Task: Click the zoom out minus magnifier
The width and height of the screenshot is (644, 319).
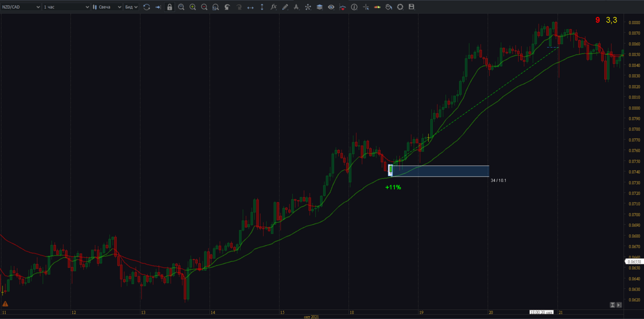Action: pos(204,7)
